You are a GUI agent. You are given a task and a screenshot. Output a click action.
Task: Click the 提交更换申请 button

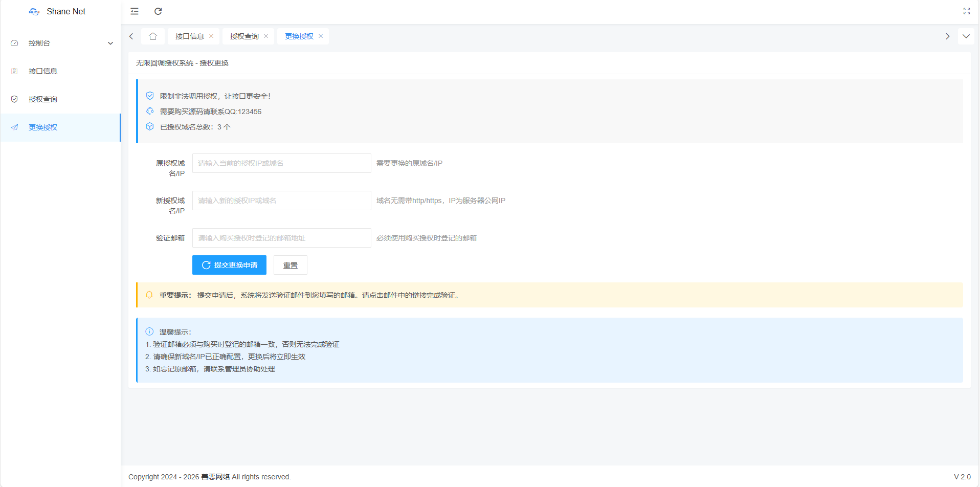(229, 265)
